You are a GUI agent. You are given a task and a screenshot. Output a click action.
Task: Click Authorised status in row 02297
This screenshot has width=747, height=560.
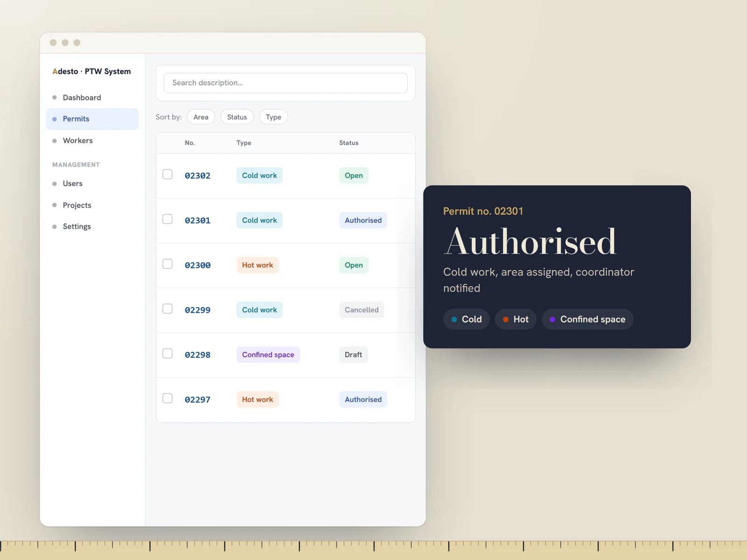click(363, 399)
